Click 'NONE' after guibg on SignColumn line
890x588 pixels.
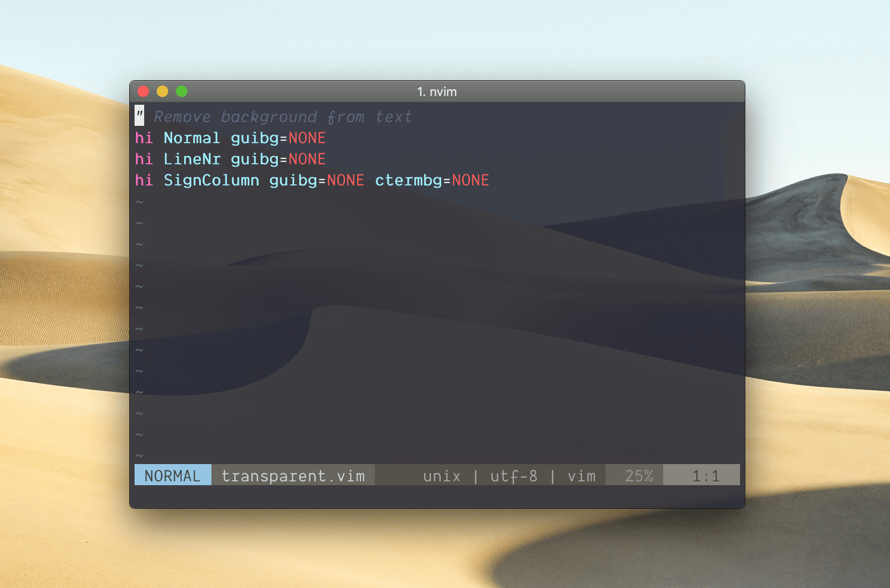[346, 180]
